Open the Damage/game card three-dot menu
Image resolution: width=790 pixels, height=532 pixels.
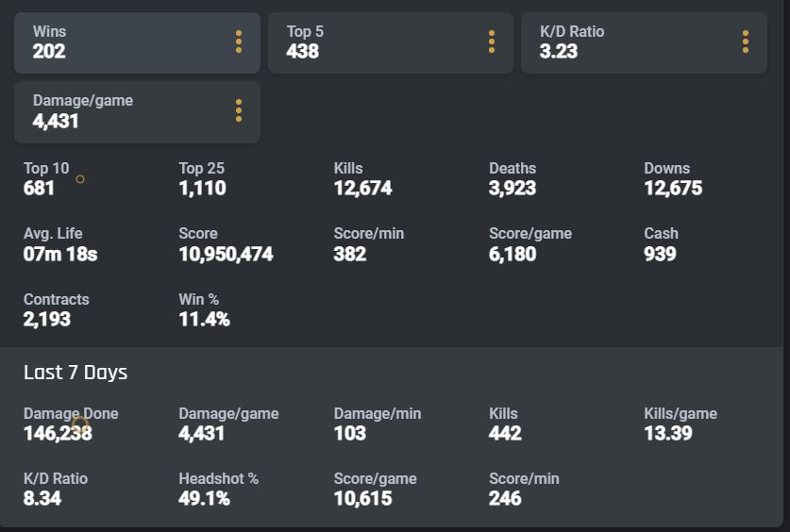coord(238,111)
